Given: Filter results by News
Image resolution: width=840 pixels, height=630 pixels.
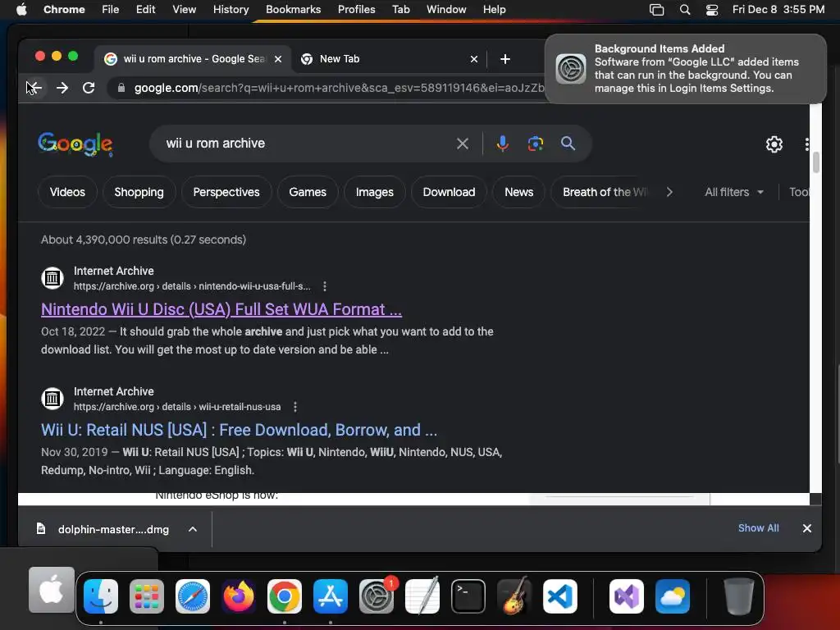Looking at the screenshot, I should (519, 192).
